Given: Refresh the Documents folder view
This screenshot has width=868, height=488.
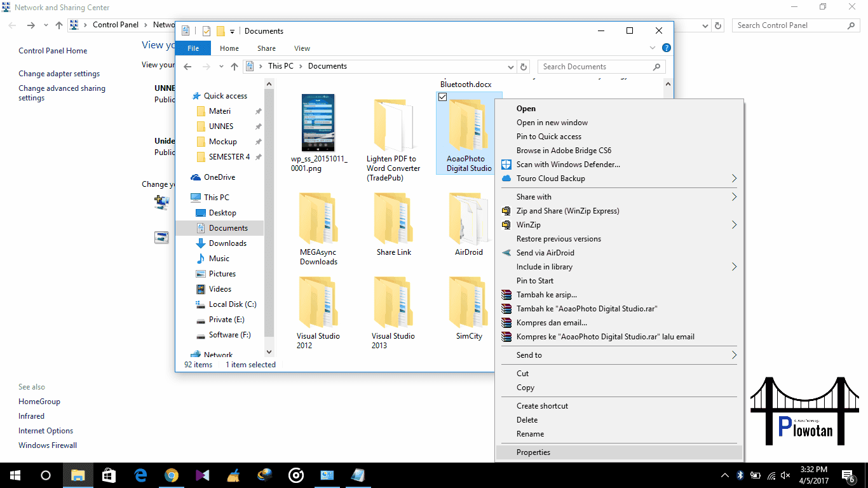Looking at the screenshot, I should pos(524,67).
